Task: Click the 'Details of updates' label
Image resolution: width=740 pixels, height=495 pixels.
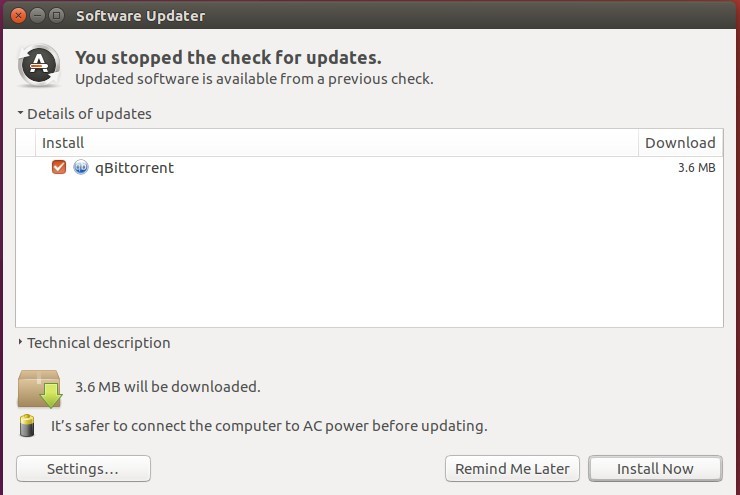Action: (89, 114)
